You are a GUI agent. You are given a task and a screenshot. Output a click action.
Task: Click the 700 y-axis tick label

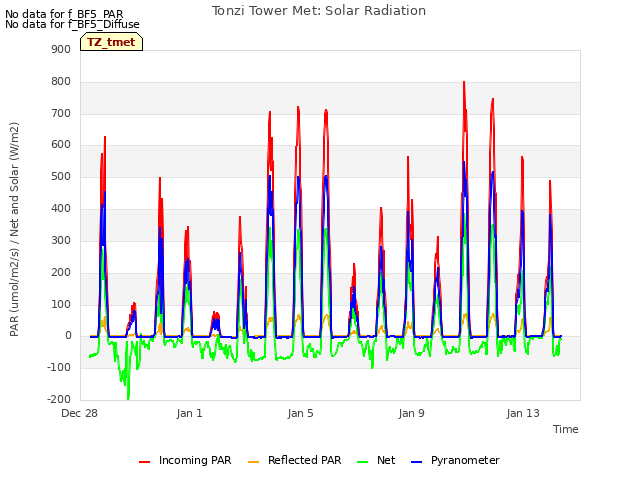point(61,113)
